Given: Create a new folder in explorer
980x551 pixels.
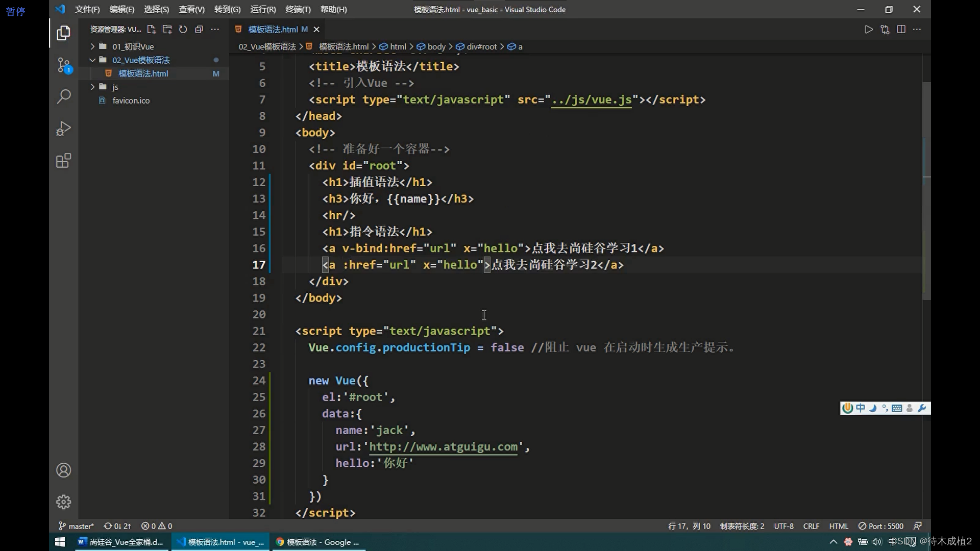Looking at the screenshot, I should pyautogui.click(x=167, y=30).
